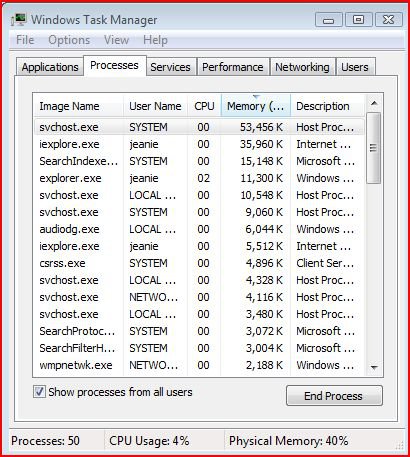Select the SearchProtoc... process row
410x457 pixels.
199,331
